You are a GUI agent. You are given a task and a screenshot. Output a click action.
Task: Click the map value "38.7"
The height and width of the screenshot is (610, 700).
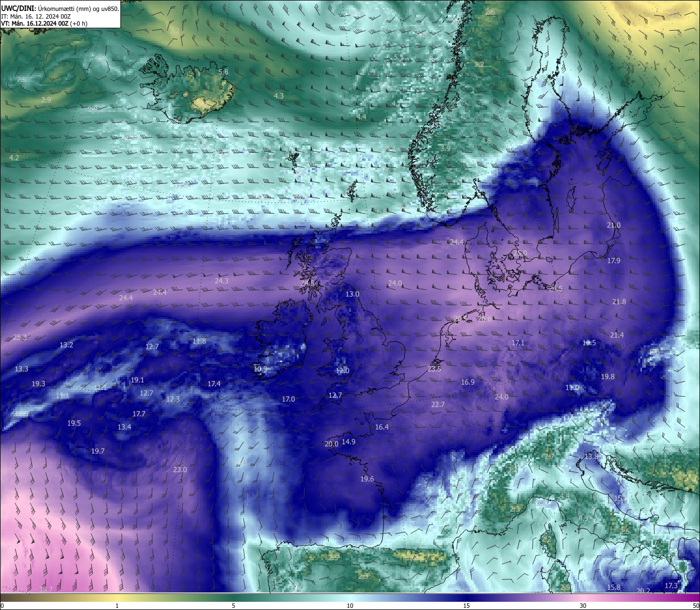coord(46,589)
